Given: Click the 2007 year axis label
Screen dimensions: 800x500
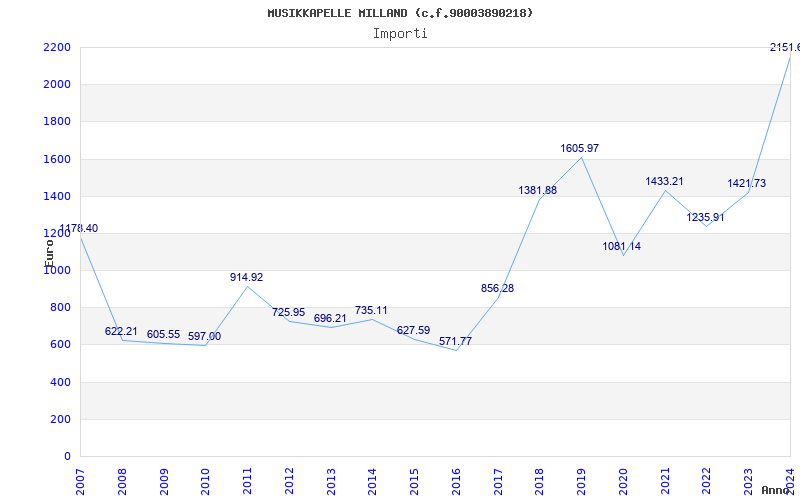Looking at the screenshot, I should click(80, 482).
